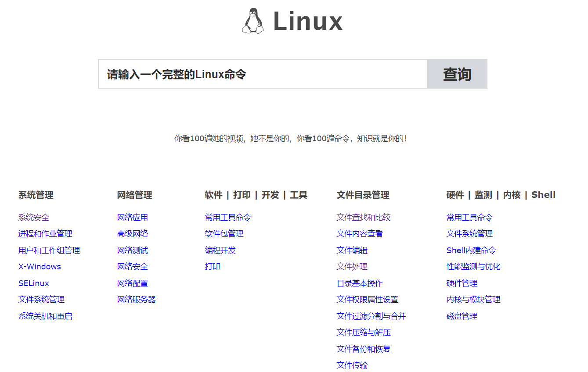The image size is (588, 372).
Task: Open the 文件处理 link
Action: click(x=352, y=267)
